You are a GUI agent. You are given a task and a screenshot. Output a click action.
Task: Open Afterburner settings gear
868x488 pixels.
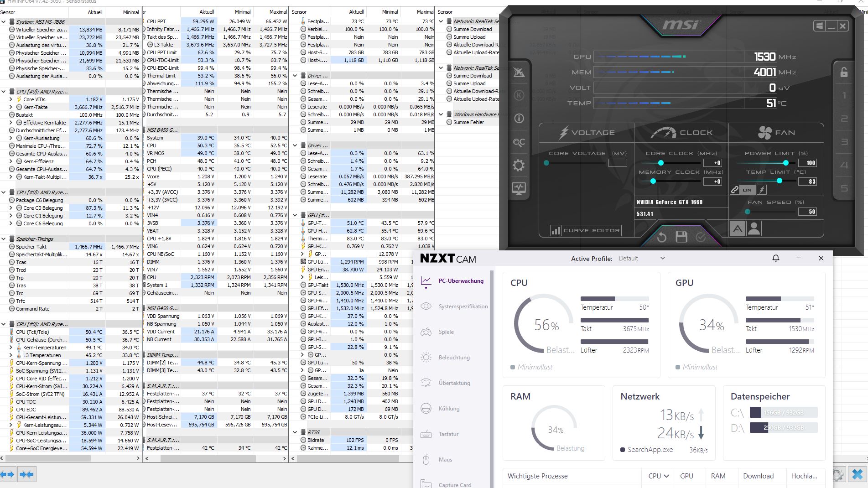[x=519, y=165]
